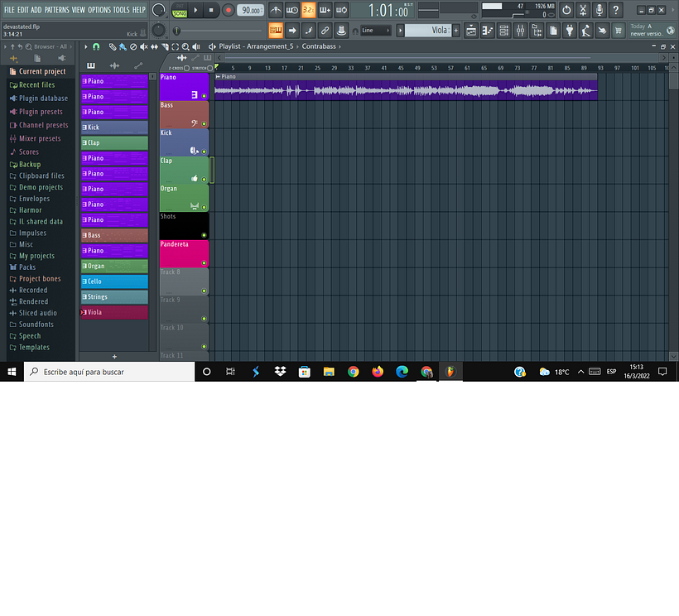Toggle note/clip grouping icon
This screenshot has height=616, width=679.
point(308,31)
